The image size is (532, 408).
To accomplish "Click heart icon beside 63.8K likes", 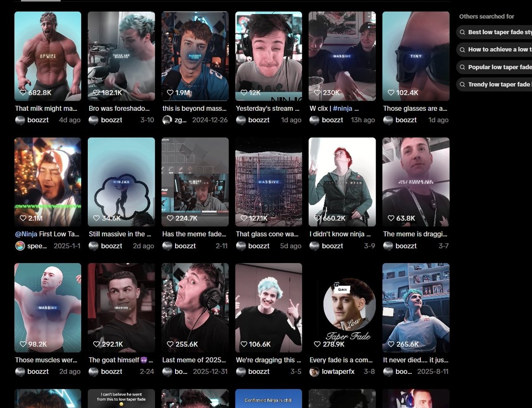I will (x=391, y=218).
